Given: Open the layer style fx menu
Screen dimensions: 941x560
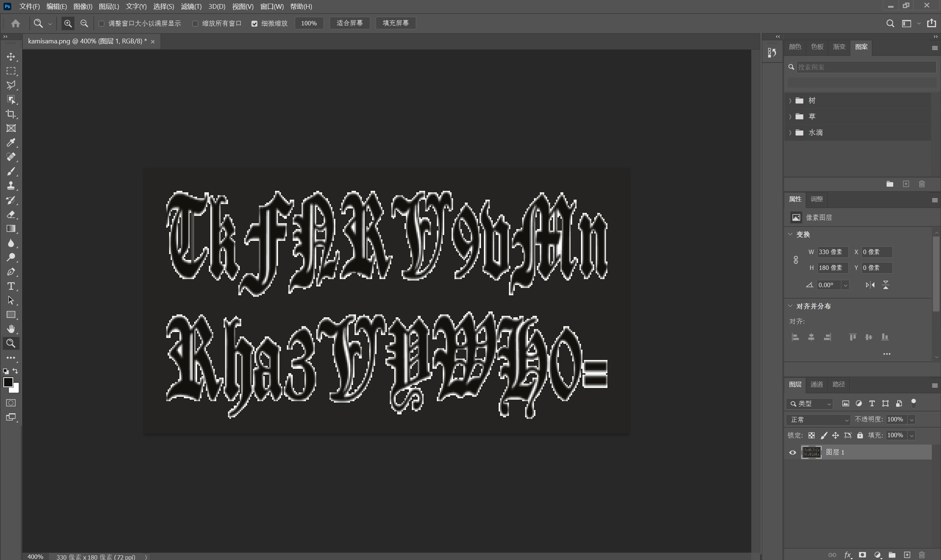Looking at the screenshot, I should point(848,555).
